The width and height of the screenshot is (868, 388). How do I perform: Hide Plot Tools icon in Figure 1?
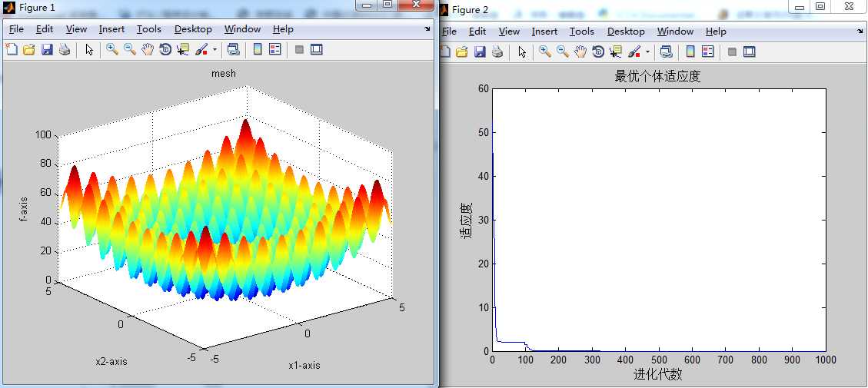(x=300, y=50)
